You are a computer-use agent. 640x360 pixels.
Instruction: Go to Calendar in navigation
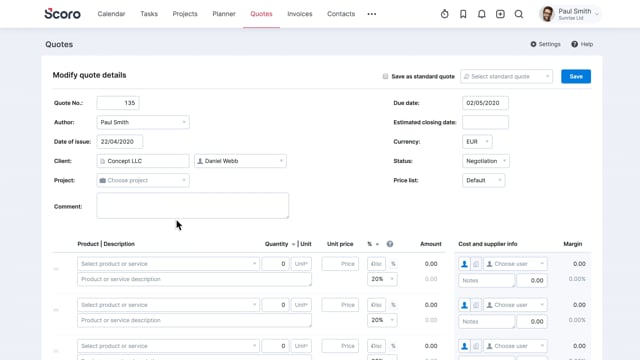pos(111,14)
